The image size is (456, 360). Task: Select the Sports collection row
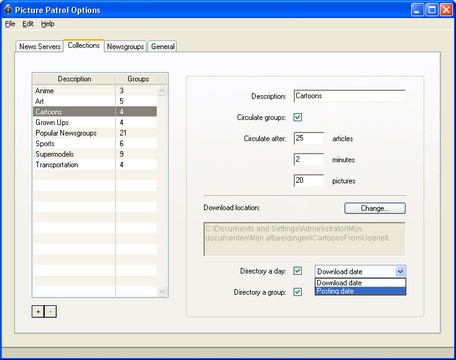[x=95, y=143]
